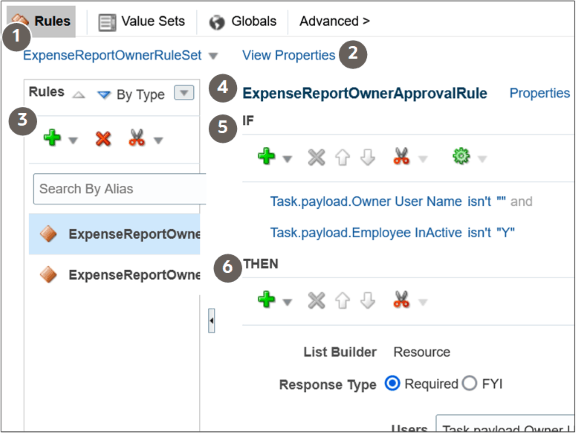
Task: Delete rule with red X icon
Action: pyautogui.click(x=103, y=139)
